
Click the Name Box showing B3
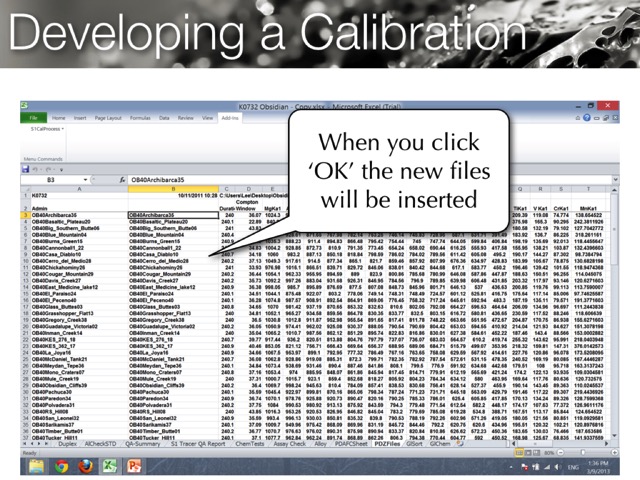51,180
